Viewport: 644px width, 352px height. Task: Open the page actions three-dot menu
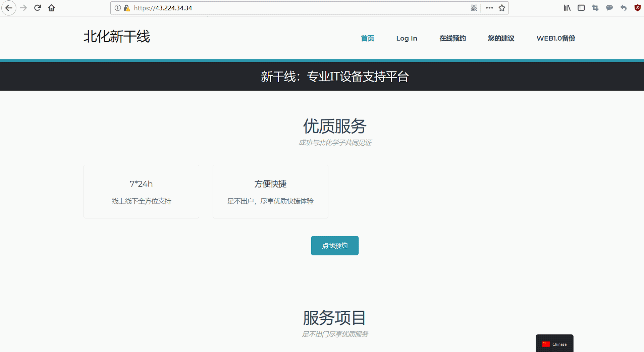coord(489,8)
